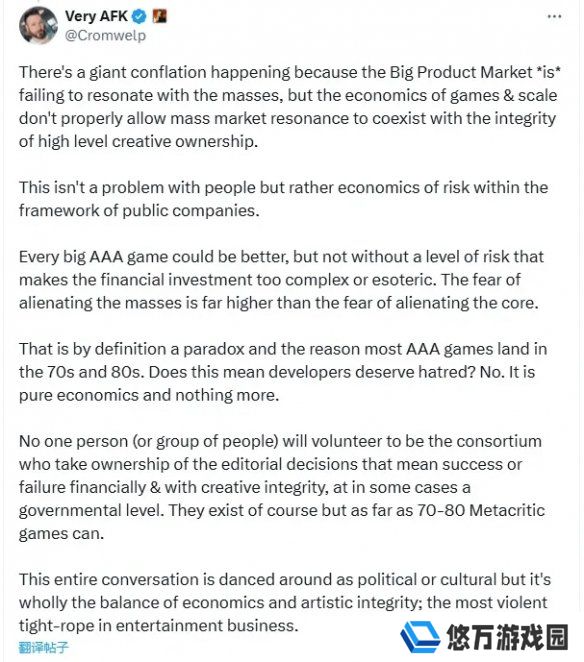The image size is (584, 662).
Task: Click the blue verified checkmark badge
Action: click(x=139, y=16)
